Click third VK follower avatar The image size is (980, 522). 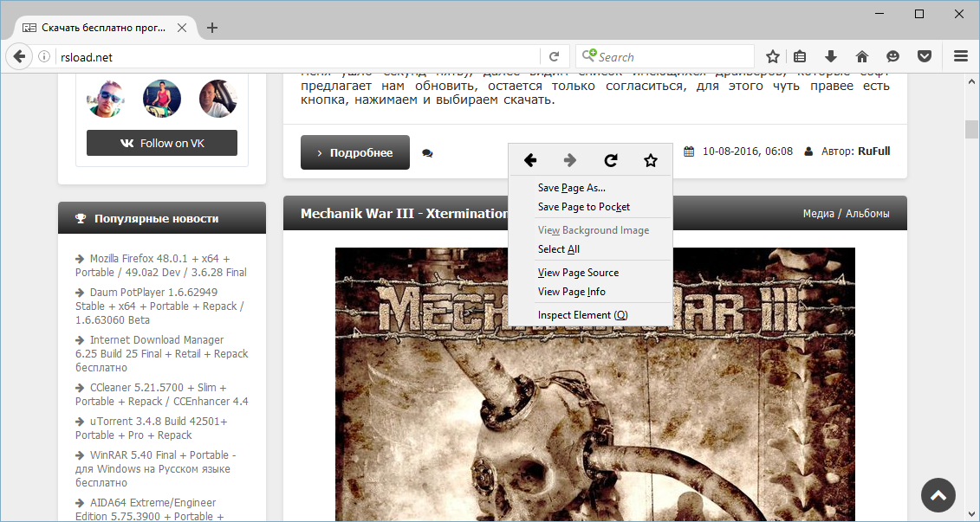click(x=218, y=99)
